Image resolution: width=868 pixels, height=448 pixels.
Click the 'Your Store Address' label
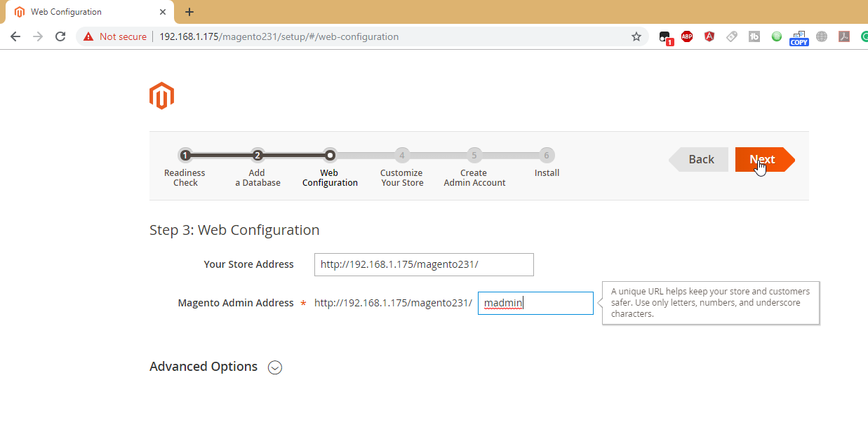click(248, 264)
